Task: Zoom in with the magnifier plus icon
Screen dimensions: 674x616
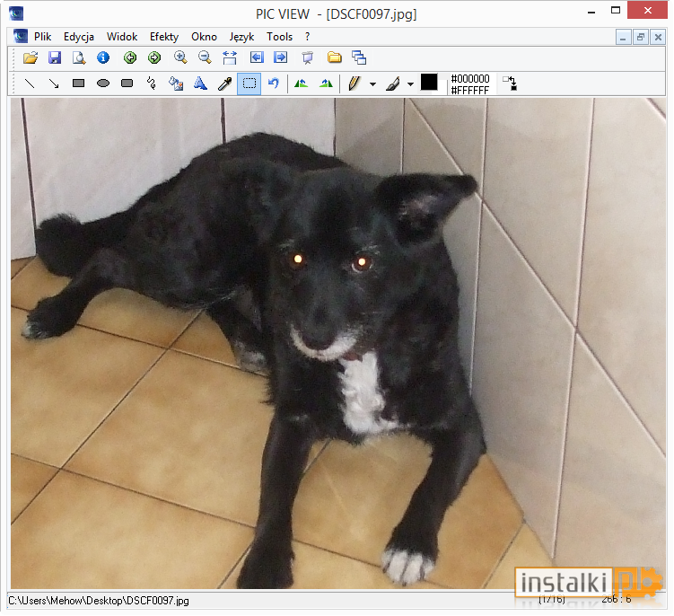Action: coord(180,57)
